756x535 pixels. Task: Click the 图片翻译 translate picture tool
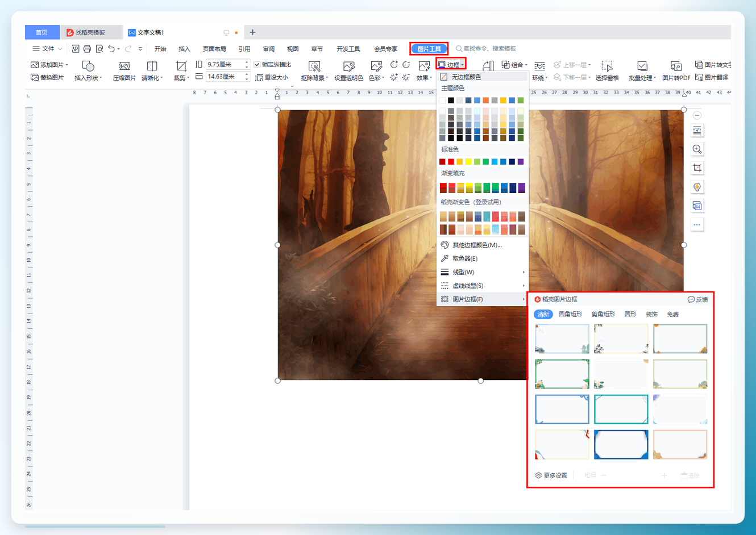(712, 77)
